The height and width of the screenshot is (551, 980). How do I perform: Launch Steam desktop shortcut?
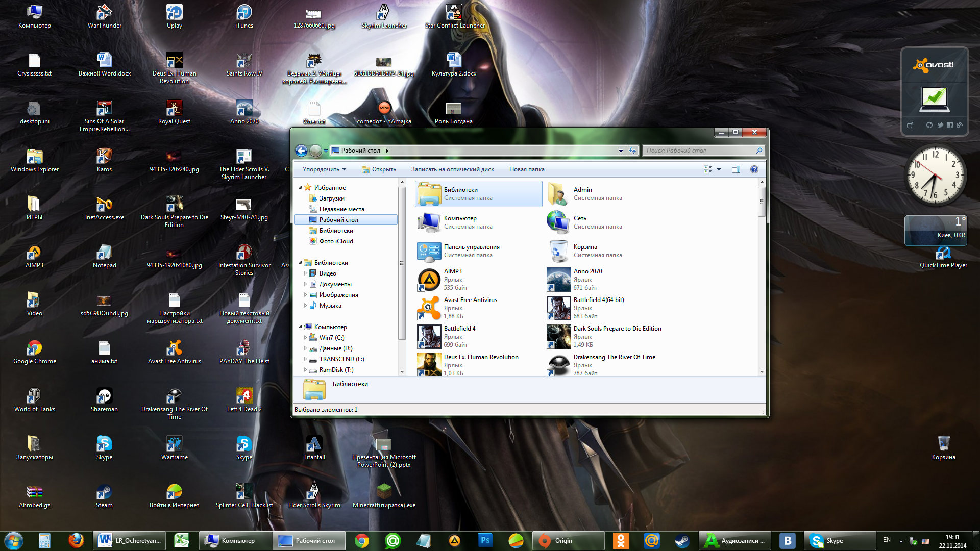pyautogui.click(x=104, y=496)
